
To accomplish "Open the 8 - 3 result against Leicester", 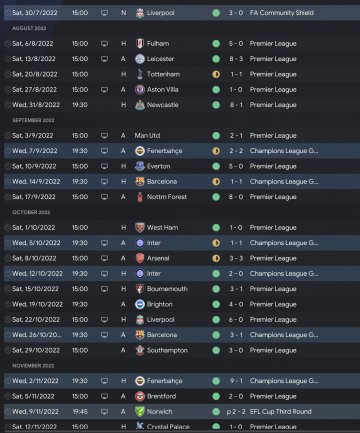I will pos(236,59).
